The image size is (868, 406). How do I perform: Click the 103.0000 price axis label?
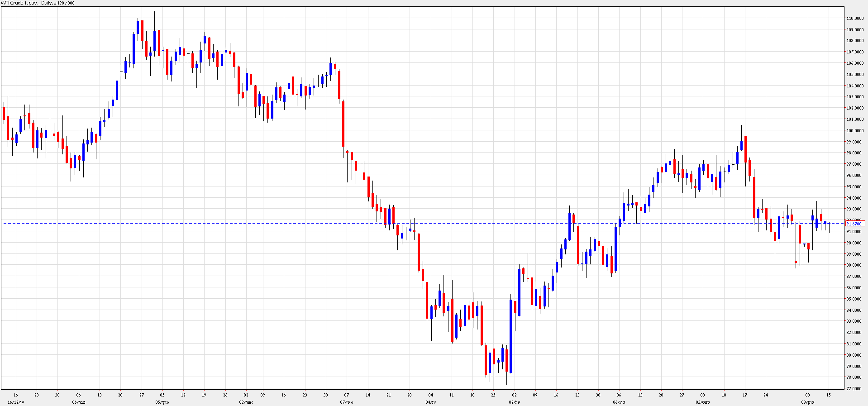tap(855, 97)
